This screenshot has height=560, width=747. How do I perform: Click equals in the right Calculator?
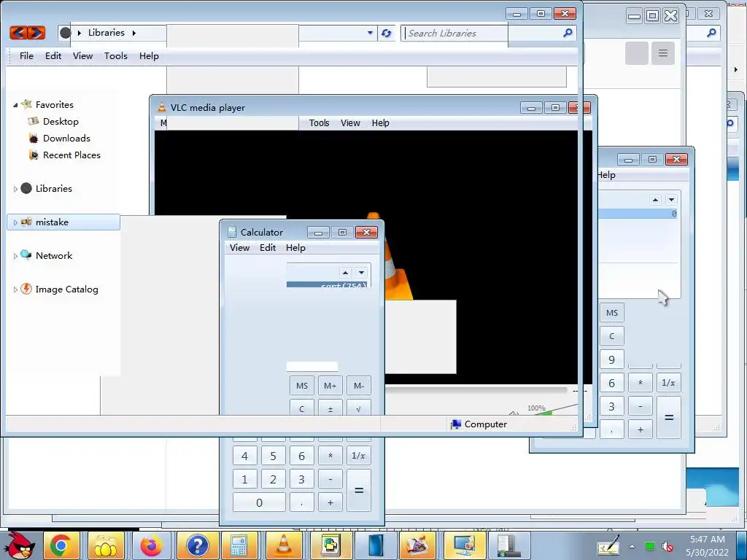(669, 418)
